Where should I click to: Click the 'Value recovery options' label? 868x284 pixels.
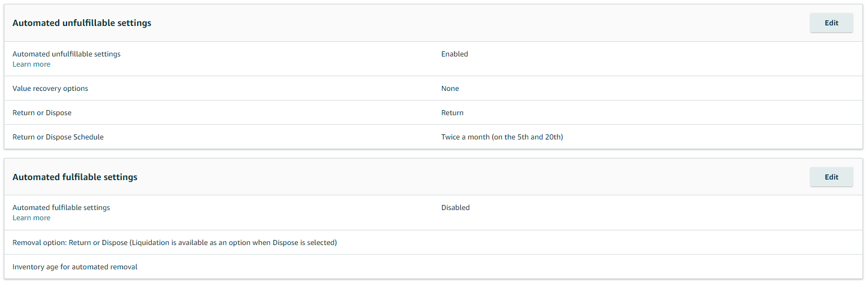(50, 89)
